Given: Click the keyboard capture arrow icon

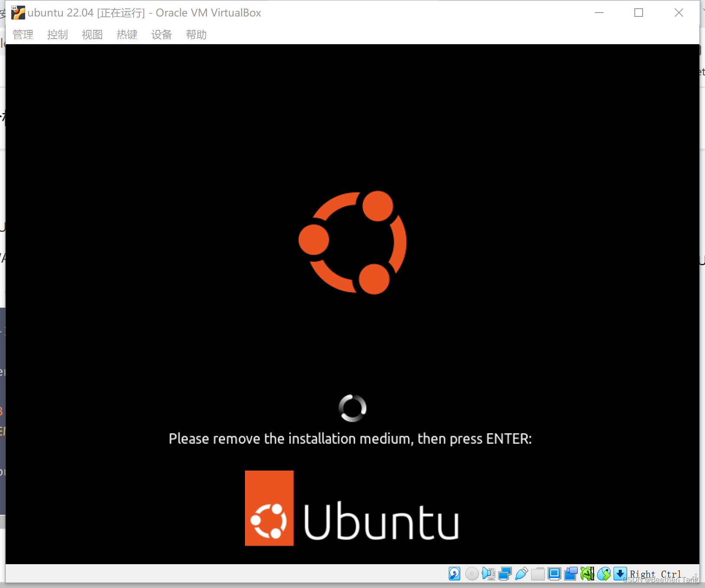Looking at the screenshot, I should 620,574.
